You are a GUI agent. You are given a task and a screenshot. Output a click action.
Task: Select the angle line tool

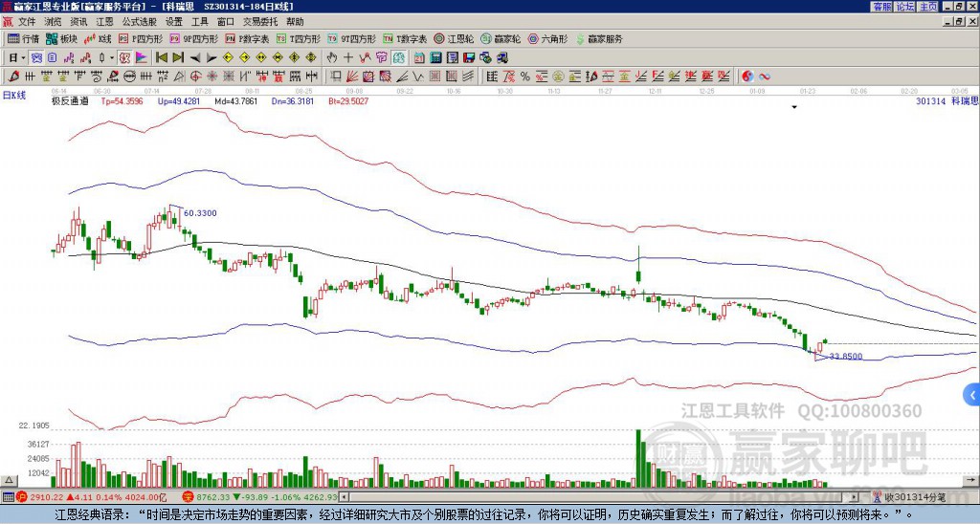[x=403, y=76]
